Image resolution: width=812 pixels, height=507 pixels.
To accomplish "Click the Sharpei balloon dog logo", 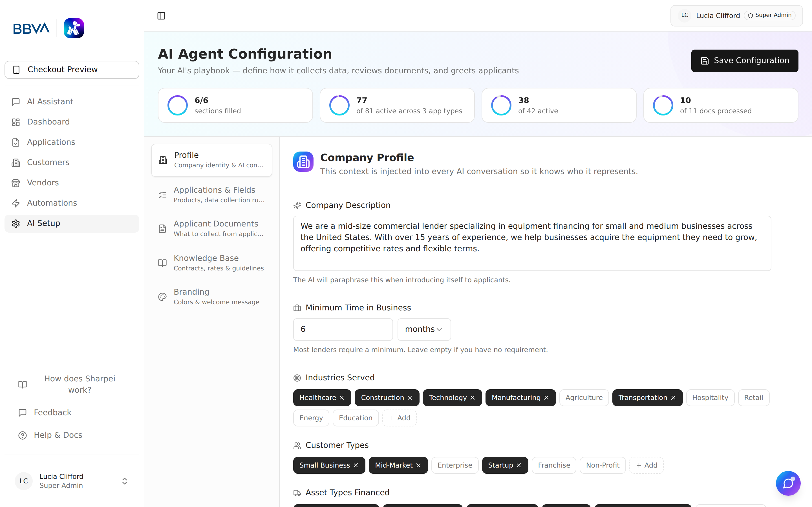I will point(74,28).
